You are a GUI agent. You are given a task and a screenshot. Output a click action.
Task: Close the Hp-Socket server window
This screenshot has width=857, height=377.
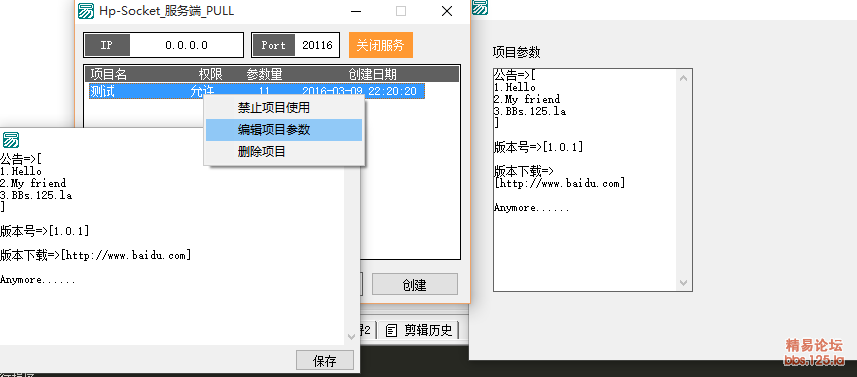[447, 11]
